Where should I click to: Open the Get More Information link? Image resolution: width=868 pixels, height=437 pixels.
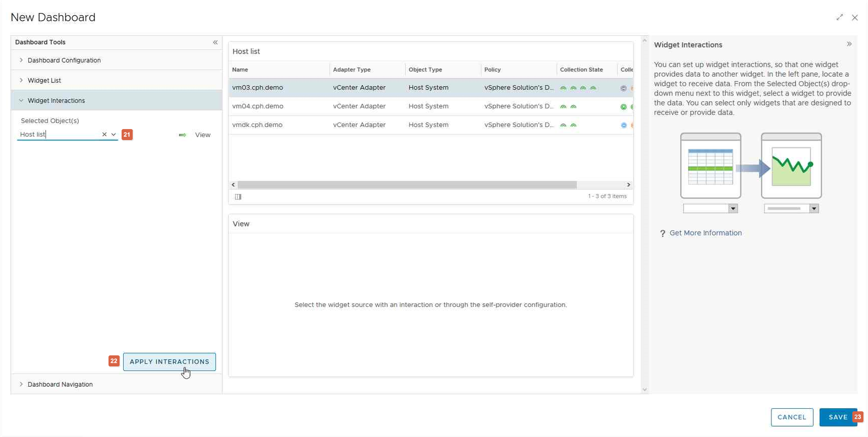click(705, 233)
